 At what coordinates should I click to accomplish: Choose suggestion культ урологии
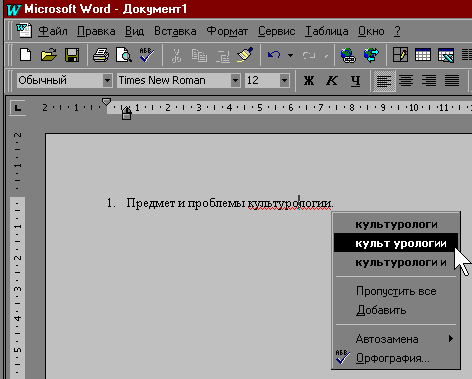[396, 243]
